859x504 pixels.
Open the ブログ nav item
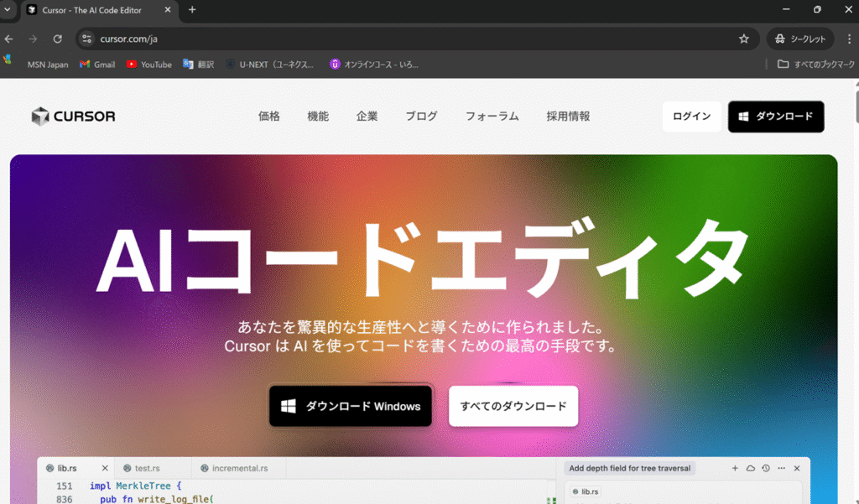click(421, 116)
